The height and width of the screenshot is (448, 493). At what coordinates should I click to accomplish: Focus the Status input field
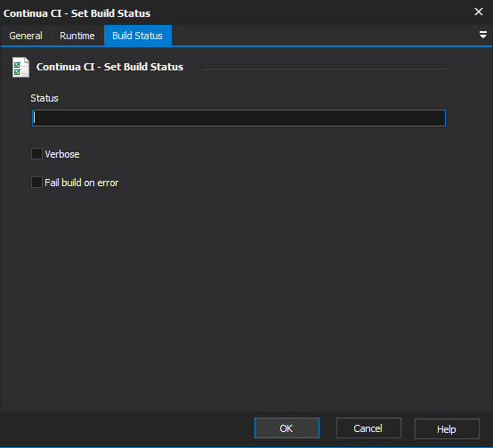[x=239, y=118]
